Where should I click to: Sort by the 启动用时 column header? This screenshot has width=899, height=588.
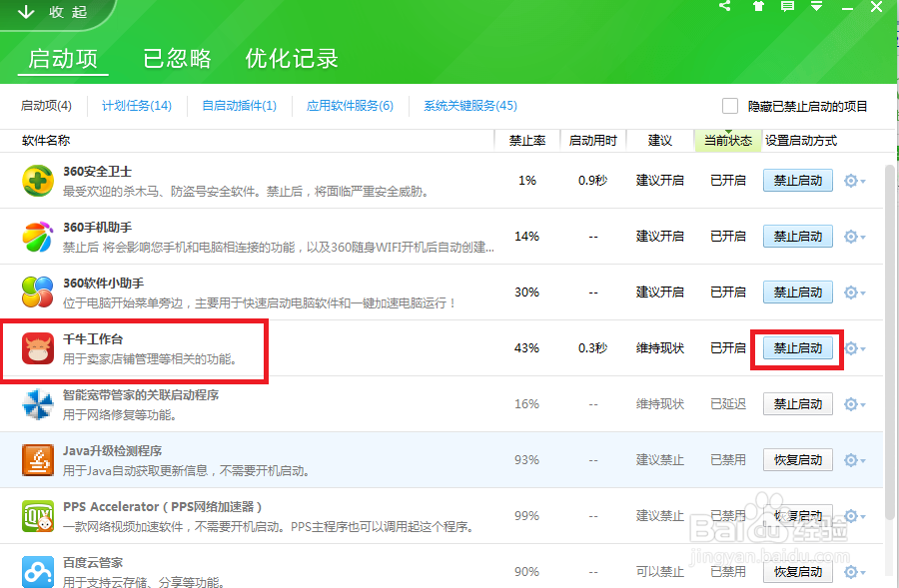click(x=592, y=141)
